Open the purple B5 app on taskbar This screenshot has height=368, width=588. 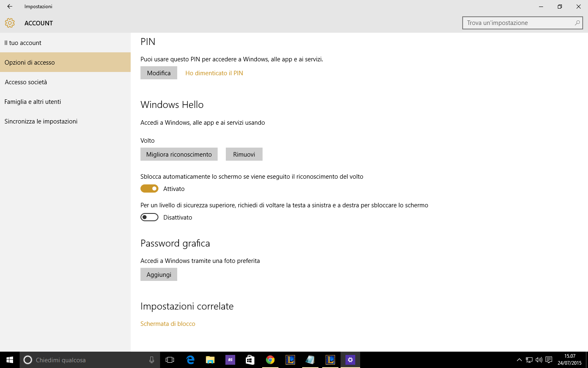pos(230,360)
